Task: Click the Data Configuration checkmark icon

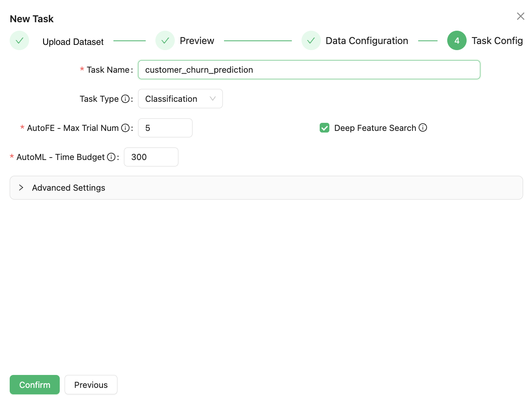Action: click(x=311, y=41)
